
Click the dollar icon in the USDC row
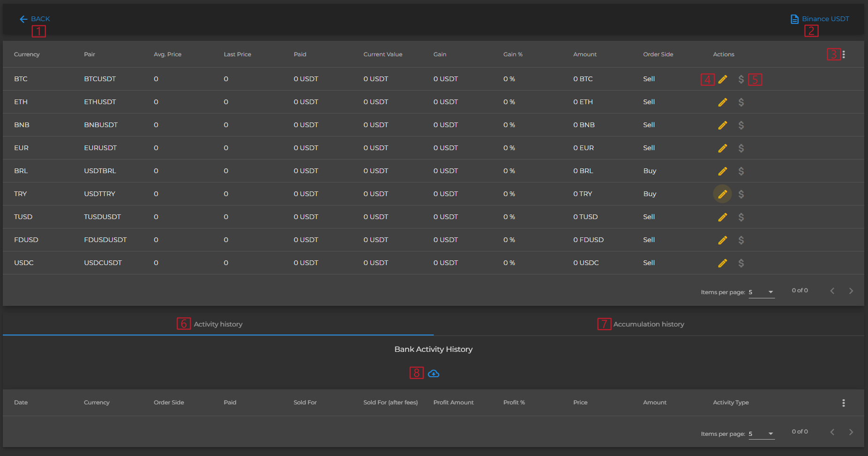tap(741, 263)
